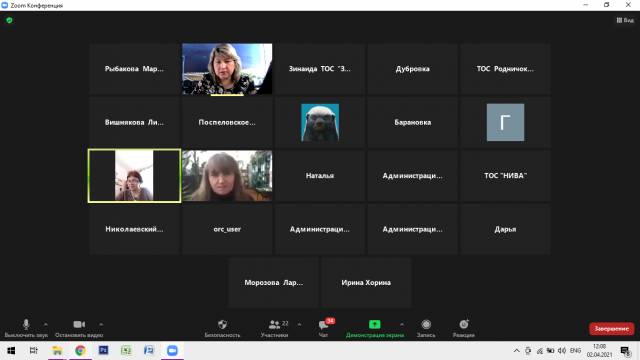Select the ТОС Родничок... participant tile
This screenshot has height=360, width=640.
tap(505, 69)
